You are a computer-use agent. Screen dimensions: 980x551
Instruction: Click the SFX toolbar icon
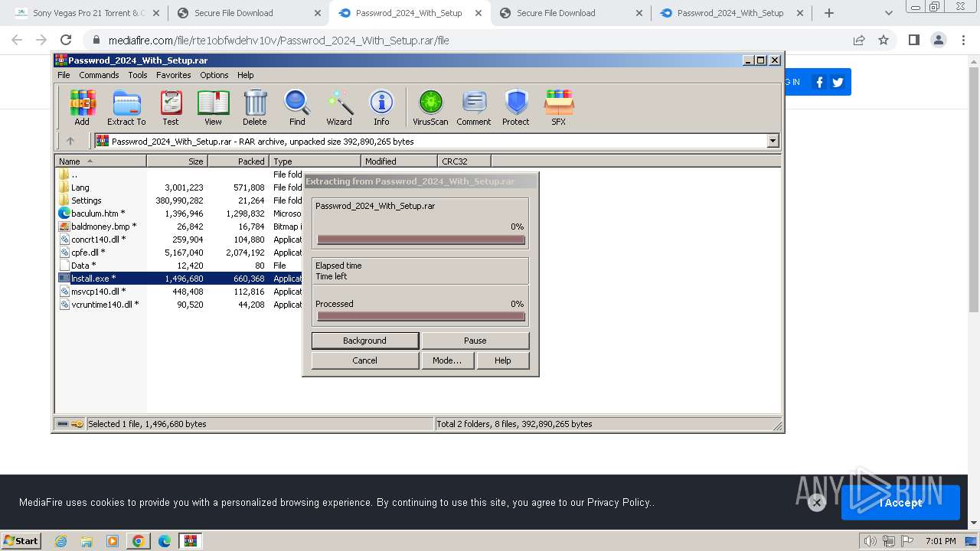559,107
